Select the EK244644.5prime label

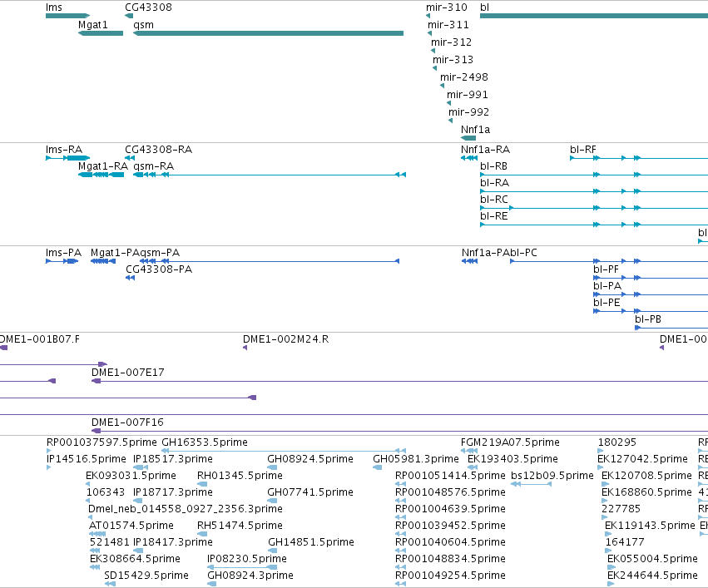point(652,576)
